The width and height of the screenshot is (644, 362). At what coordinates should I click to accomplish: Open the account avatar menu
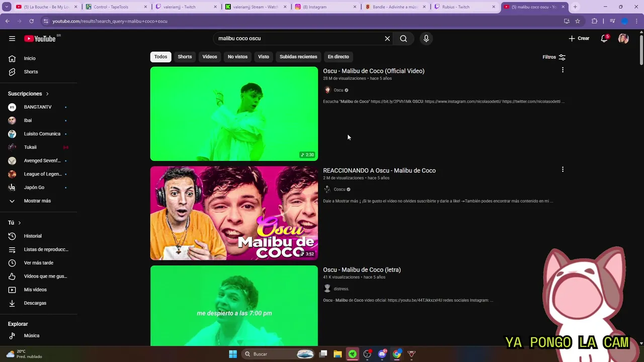(x=623, y=39)
